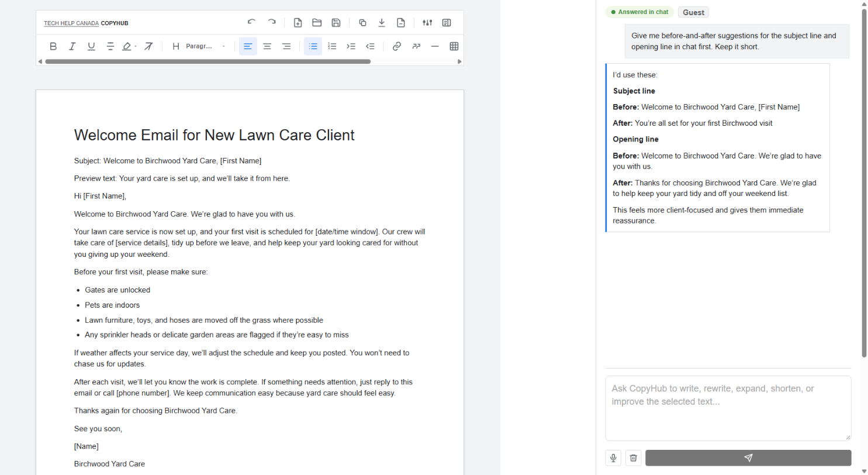Start voice input with the microphone

pyautogui.click(x=614, y=458)
